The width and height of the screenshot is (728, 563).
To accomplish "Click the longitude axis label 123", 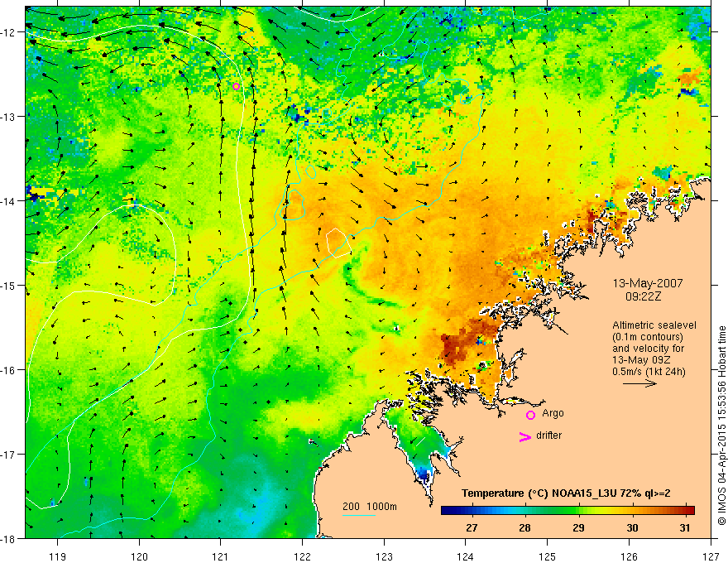I will click(384, 556).
